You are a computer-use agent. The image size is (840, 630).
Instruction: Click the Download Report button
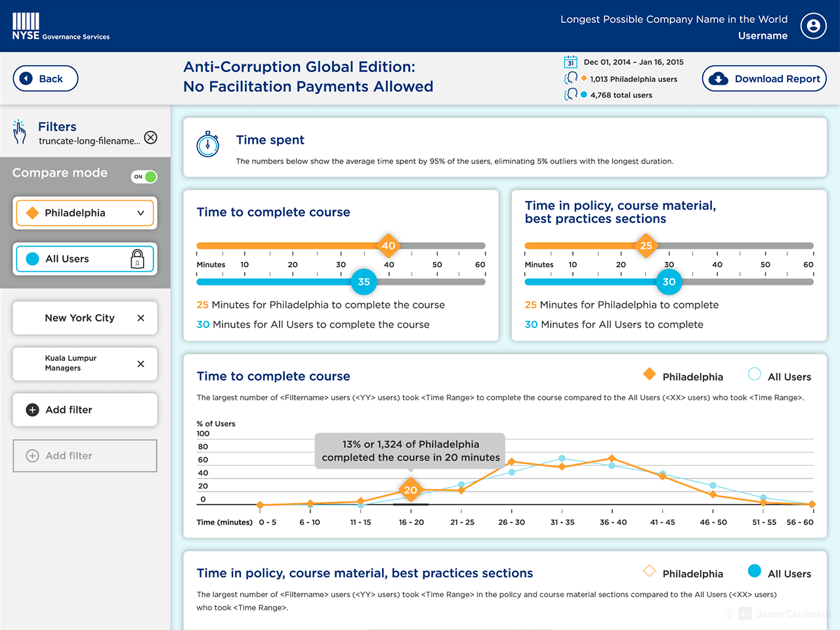pos(764,79)
